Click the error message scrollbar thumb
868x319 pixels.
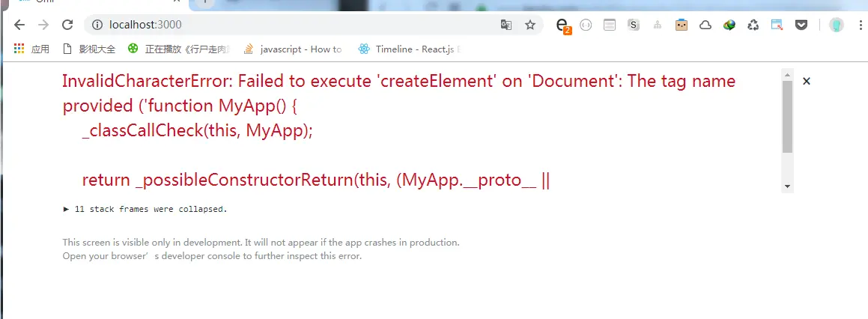[787, 117]
